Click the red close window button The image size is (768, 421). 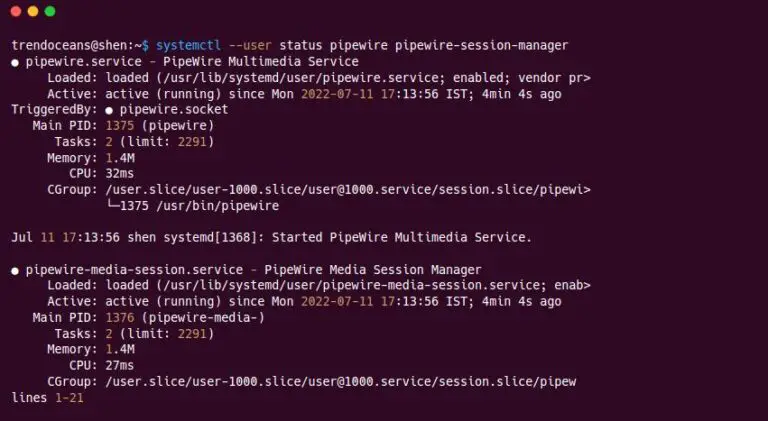(14, 11)
